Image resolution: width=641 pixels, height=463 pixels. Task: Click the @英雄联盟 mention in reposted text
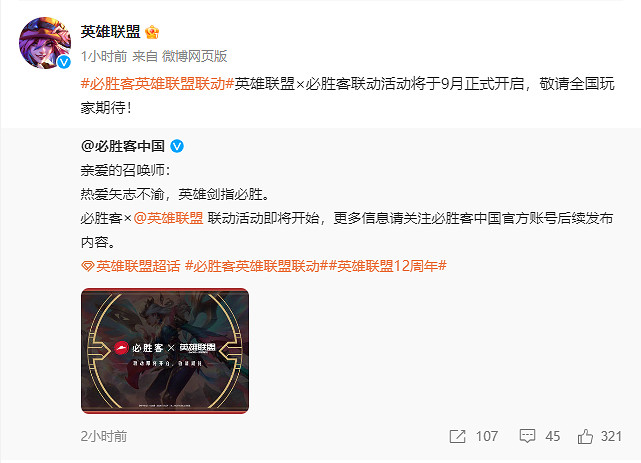click(168, 218)
